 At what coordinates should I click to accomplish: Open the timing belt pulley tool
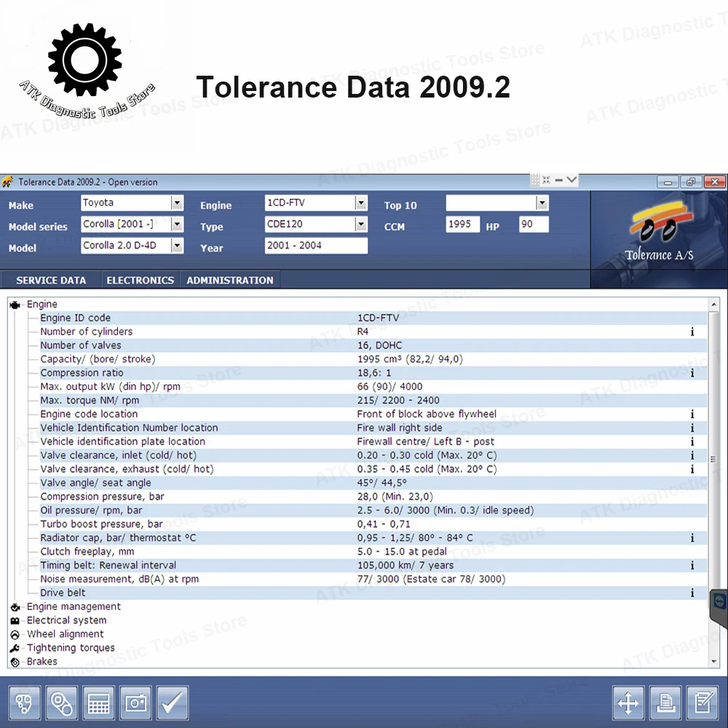point(61,703)
